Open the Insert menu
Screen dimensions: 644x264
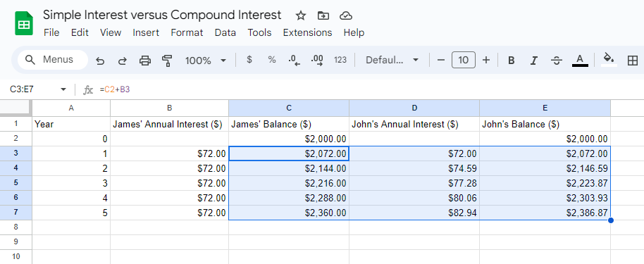(x=146, y=32)
